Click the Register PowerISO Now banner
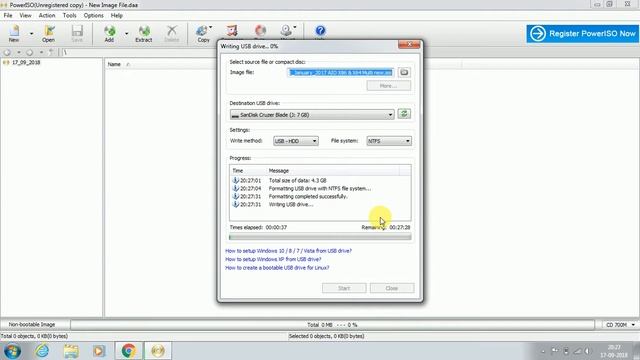 pyautogui.click(x=582, y=33)
